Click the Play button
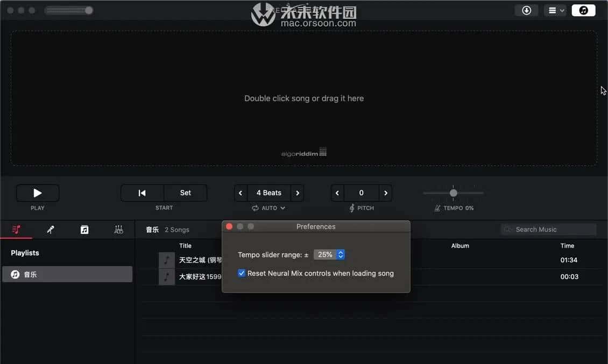Screen dimensions: 608x364 point(38,193)
